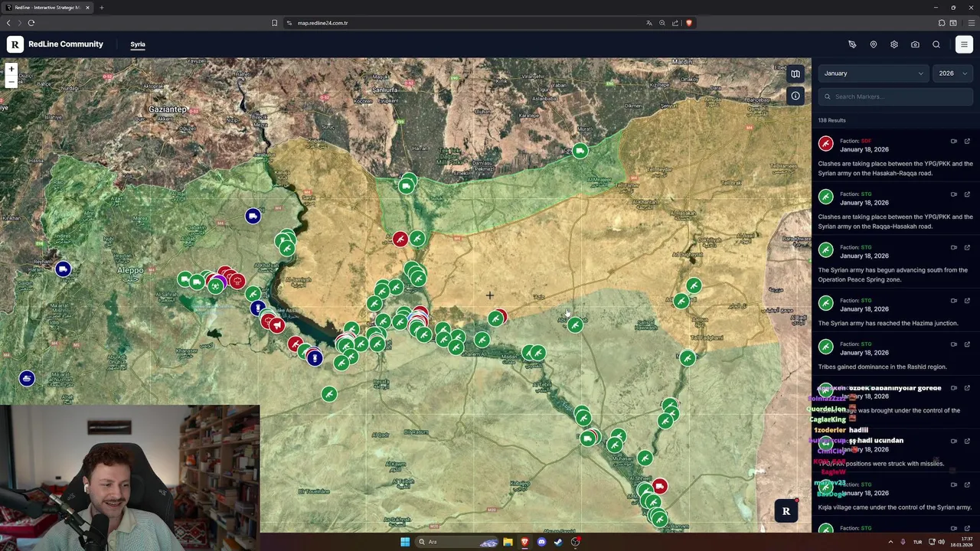
Task: Open the map settings gear icon
Action: (894, 44)
